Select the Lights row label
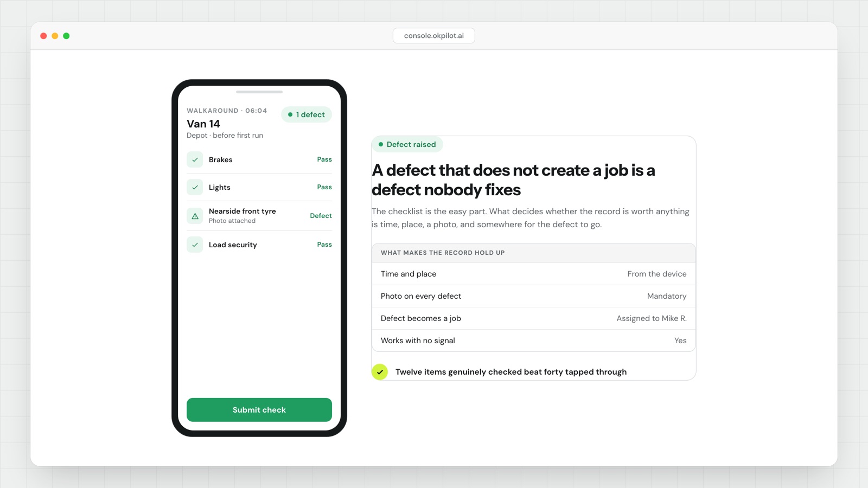Image resolution: width=868 pixels, height=488 pixels. coord(220,187)
